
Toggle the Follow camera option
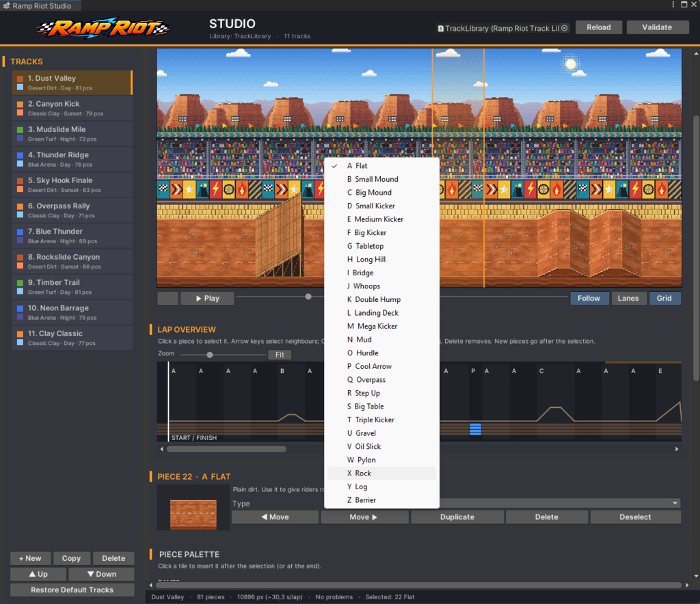(589, 299)
